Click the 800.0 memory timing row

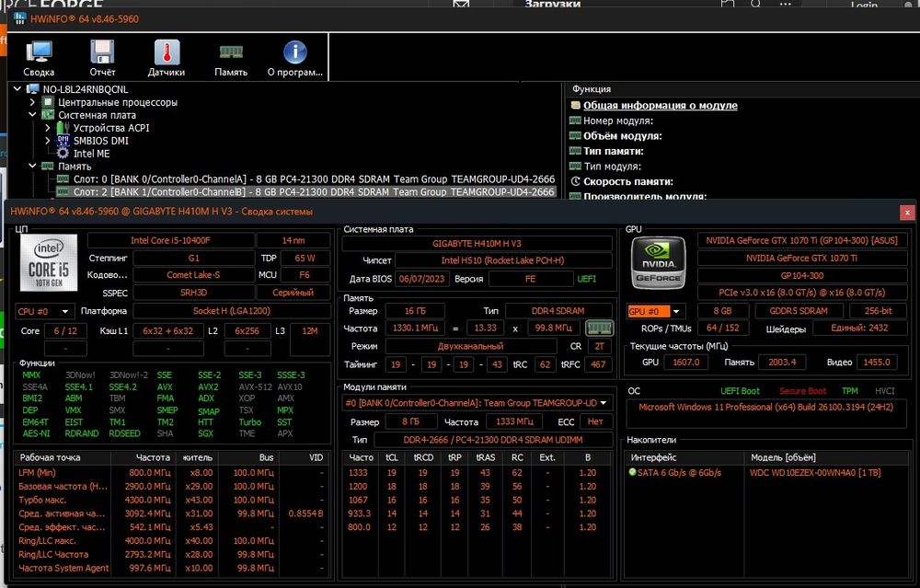[x=477, y=527]
